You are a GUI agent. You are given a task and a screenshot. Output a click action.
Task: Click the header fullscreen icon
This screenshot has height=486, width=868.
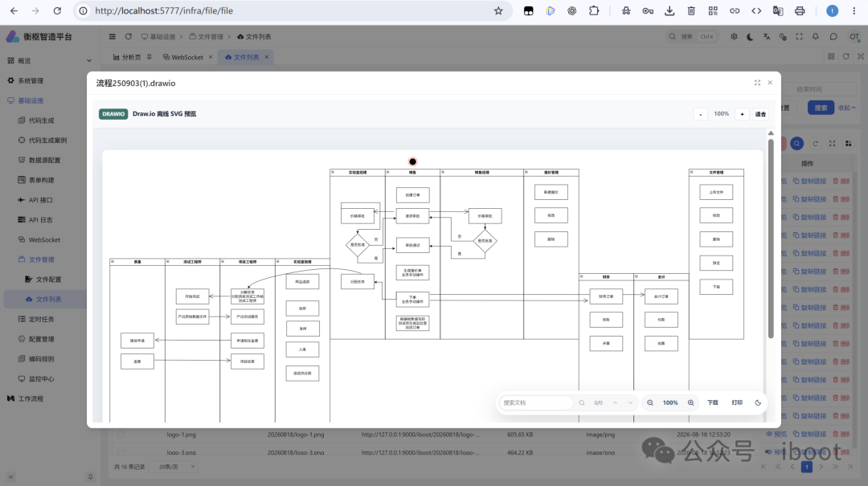coord(800,36)
